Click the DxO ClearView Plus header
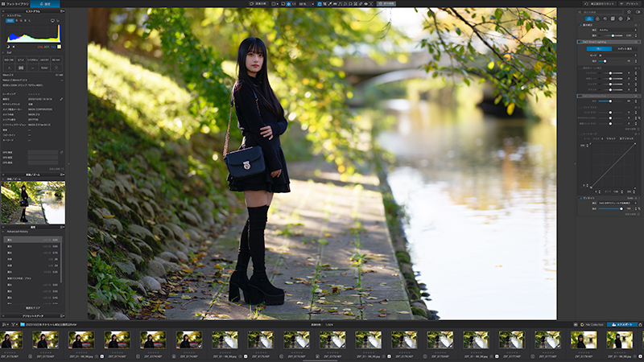Screen dimensions: 644x362 (609, 96)
